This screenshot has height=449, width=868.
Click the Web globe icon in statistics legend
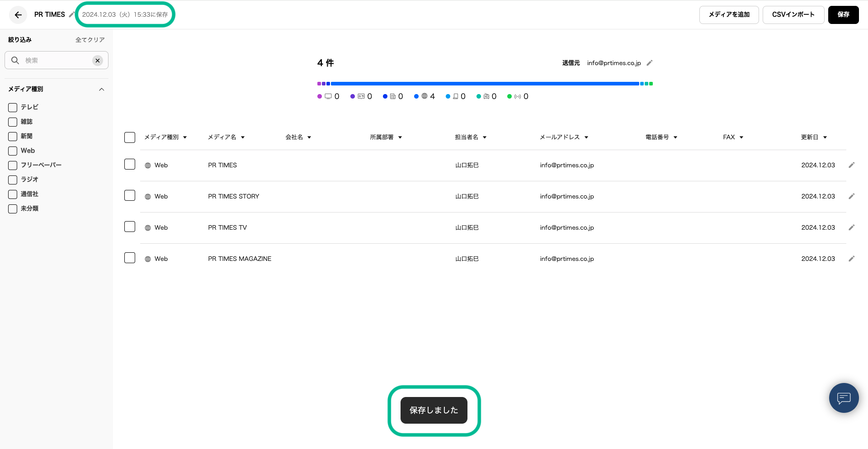tap(425, 96)
